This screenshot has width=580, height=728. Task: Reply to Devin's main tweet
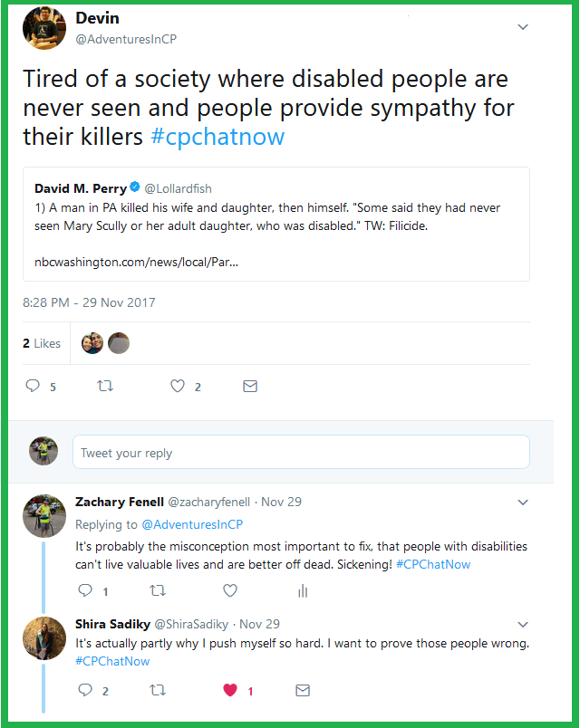34,386
